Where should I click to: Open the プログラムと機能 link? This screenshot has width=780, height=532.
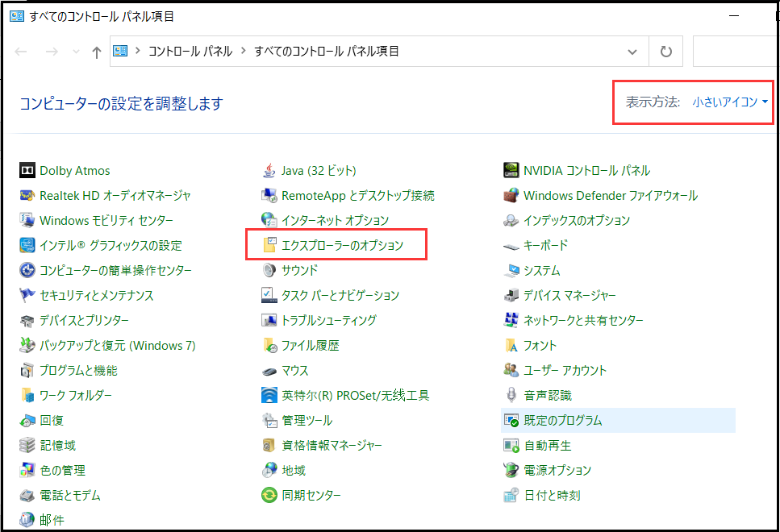[78, 371]
